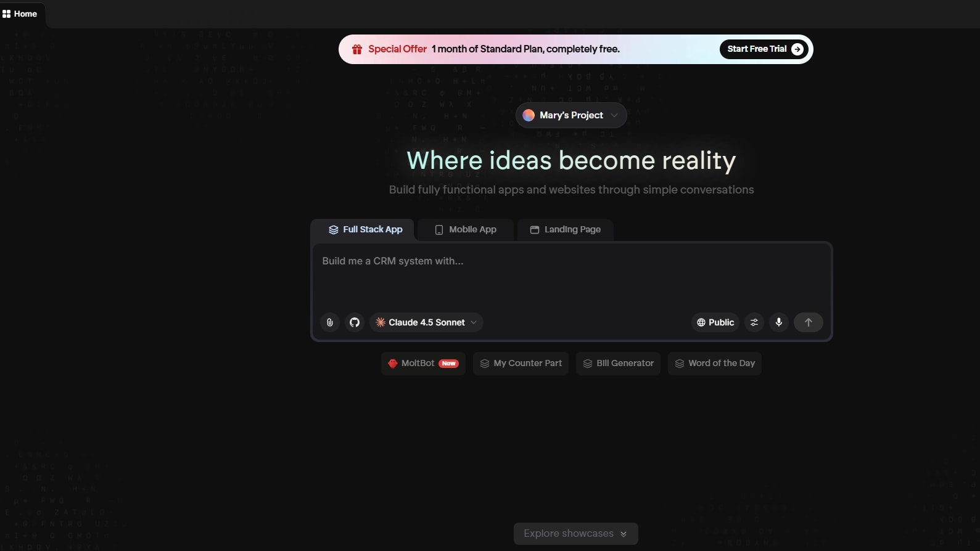
Task: Click the Where ideas become reality heading
Action: coord(571,161)
